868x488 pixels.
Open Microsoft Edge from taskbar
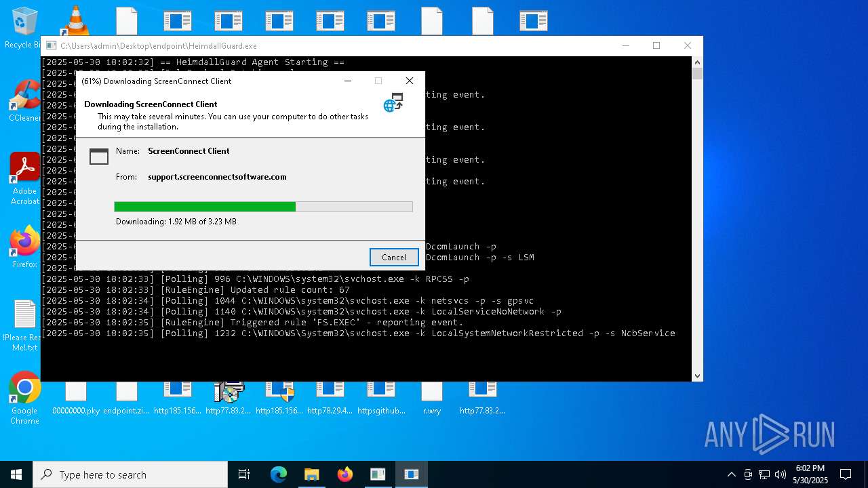coord(279,474)
